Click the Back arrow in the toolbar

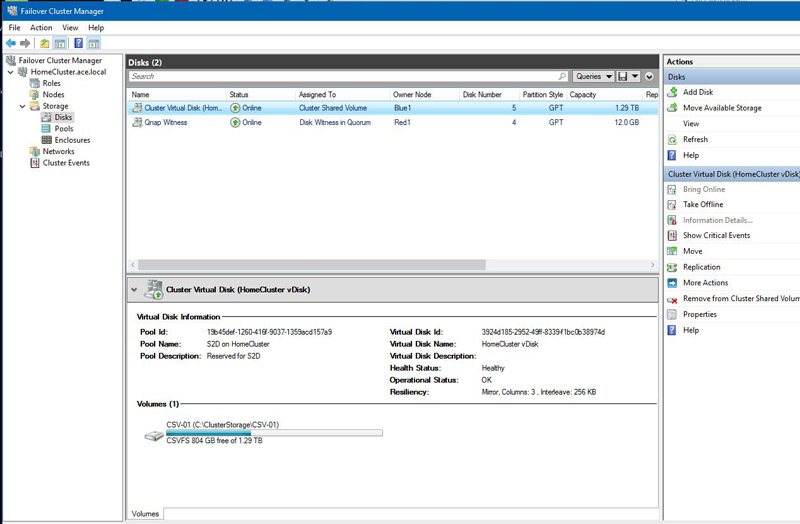coord(11,44)
